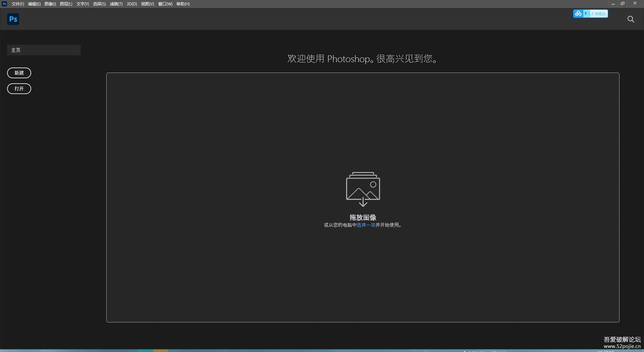
Task: Click the drag-and-drop image icon
Action: coord(363,189)
